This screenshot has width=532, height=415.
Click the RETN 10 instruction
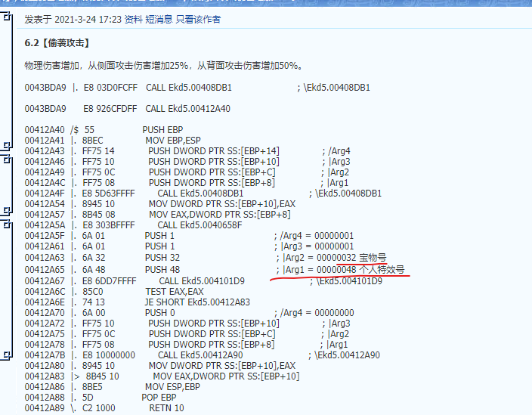[x=166, y=408]
